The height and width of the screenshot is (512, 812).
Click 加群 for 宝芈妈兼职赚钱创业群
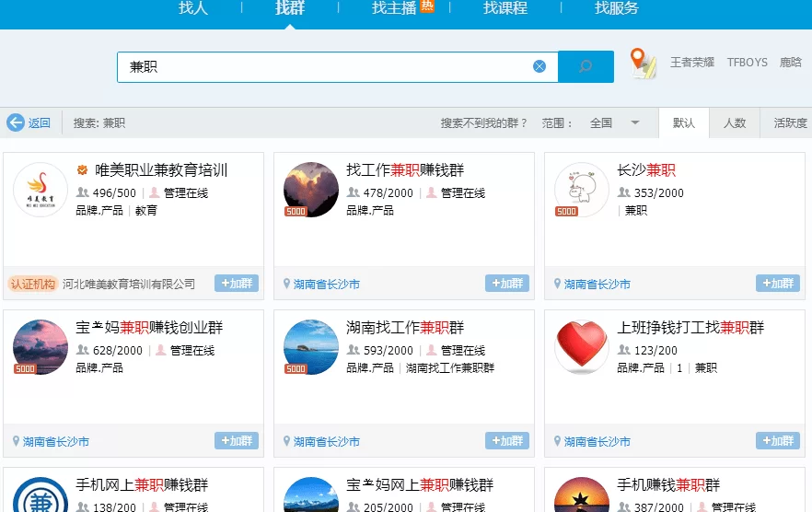[x=237, y=441]
